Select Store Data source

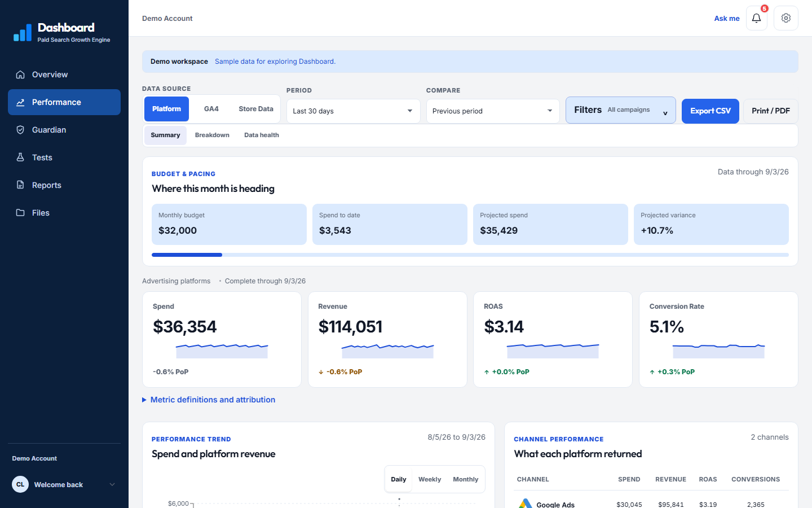[256, 109]
